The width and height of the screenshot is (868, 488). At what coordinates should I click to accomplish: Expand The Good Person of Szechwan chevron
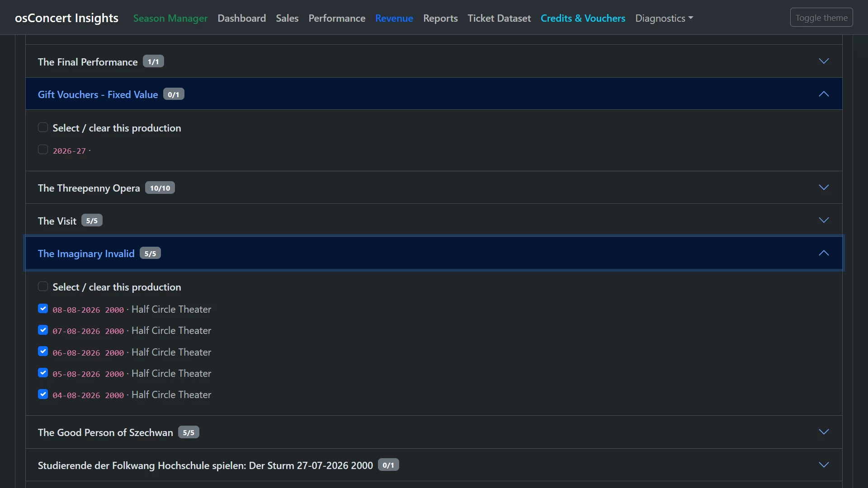(x=824, y=432)
